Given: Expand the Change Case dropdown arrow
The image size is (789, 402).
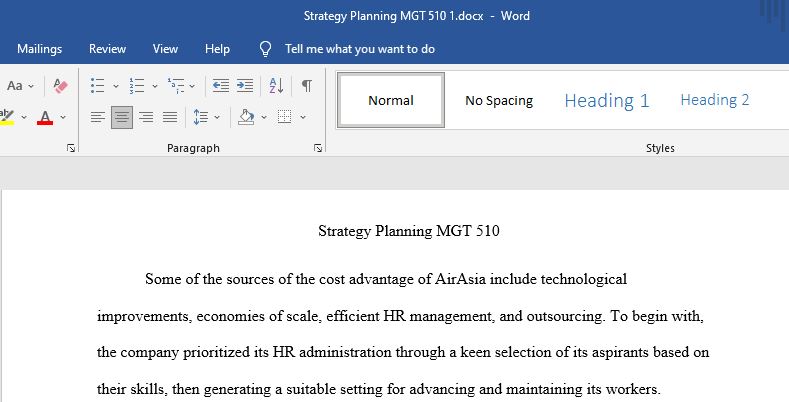Looking at the screenshot, I should [x=31, y=86].
